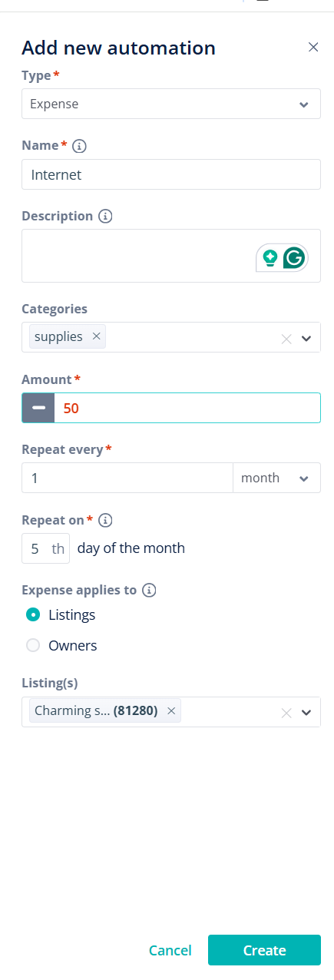Click into the Name field containing Internet
The width and height of the screenshot is (334, 980).
171,174
